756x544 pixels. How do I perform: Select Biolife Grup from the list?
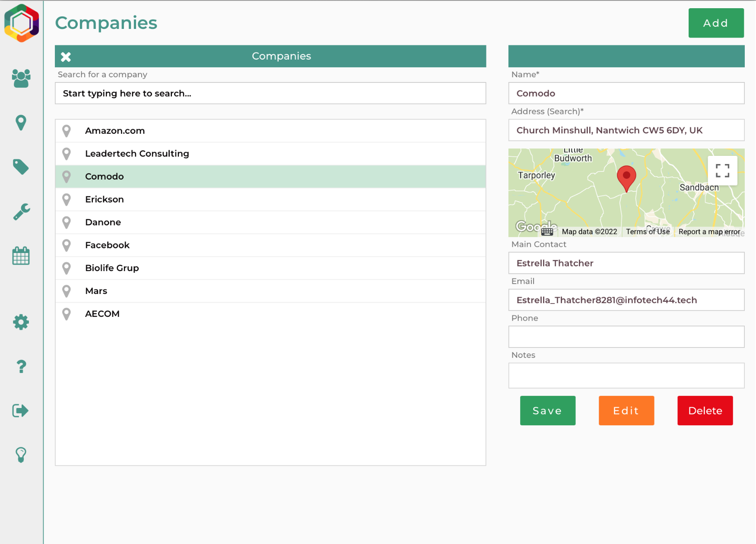point(270,268)
